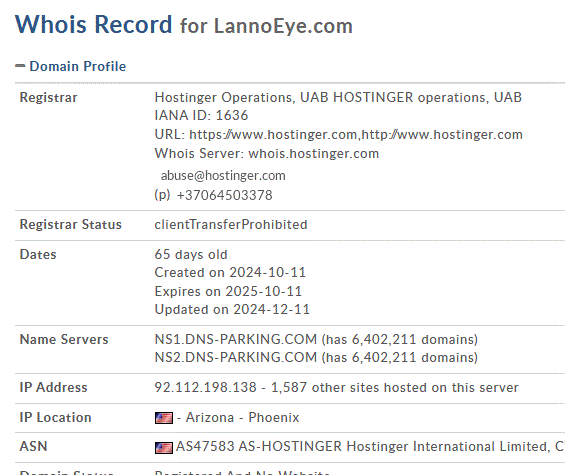This screenshot has width=566, height=476.
Task: Select the registrar URL line
Action: (339, 135)
